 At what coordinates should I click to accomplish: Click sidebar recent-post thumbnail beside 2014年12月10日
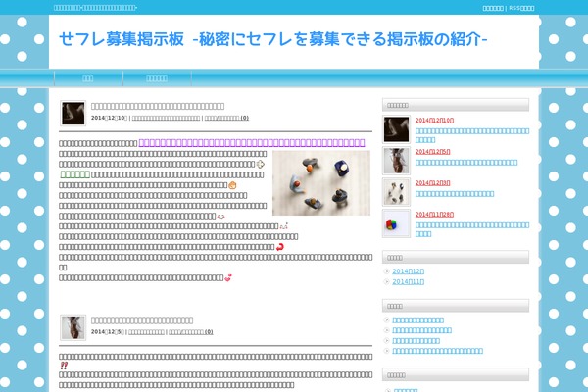pos(396,129)
